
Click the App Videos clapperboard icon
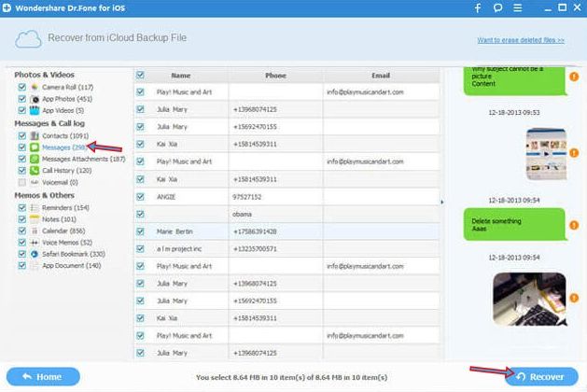pos(35,110)
